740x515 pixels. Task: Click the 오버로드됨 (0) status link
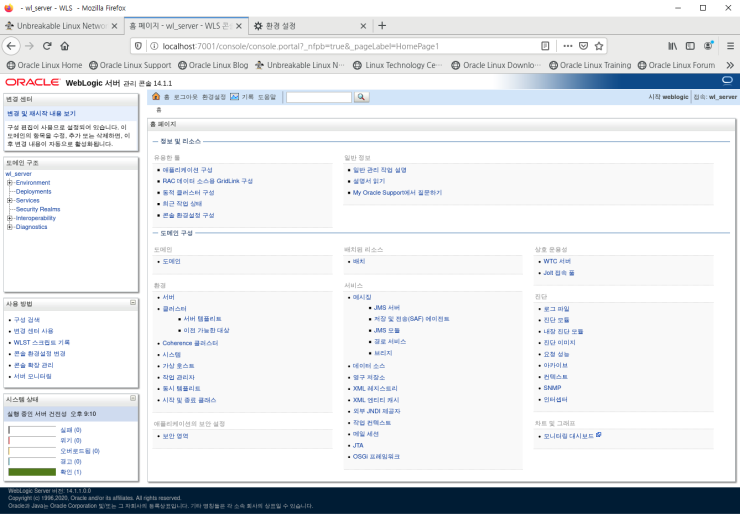tap(80, 451)
